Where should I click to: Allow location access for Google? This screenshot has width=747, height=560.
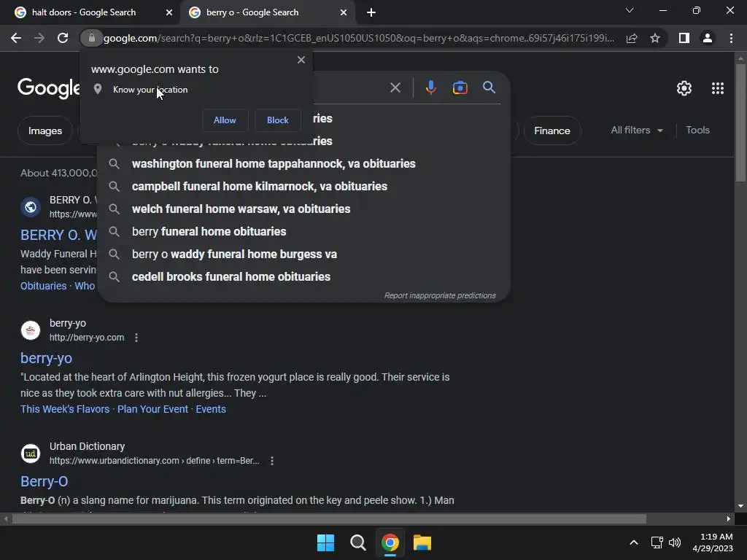point(225,120)
